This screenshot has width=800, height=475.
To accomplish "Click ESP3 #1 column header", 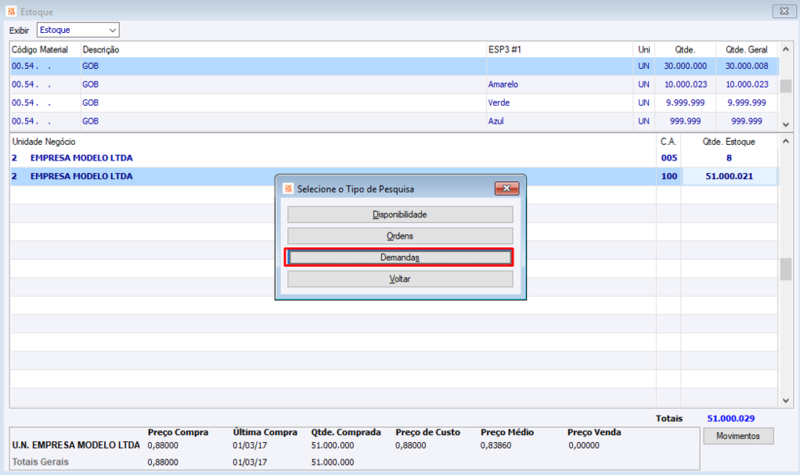I will [x=505, y=49].
